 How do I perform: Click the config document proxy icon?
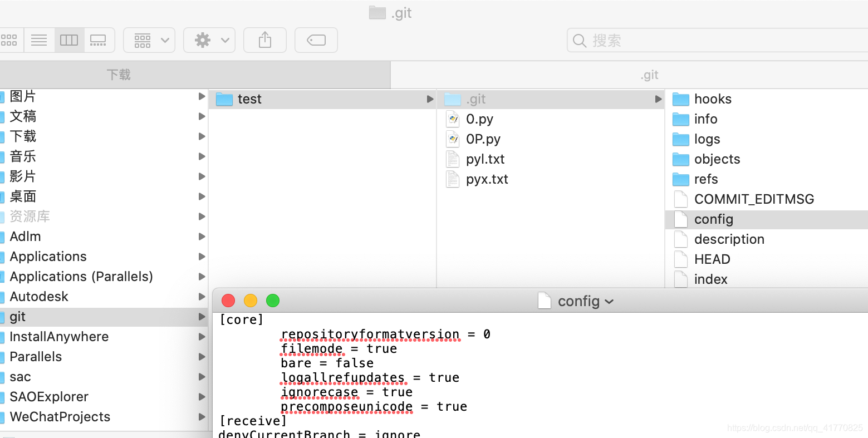[545, 301]
